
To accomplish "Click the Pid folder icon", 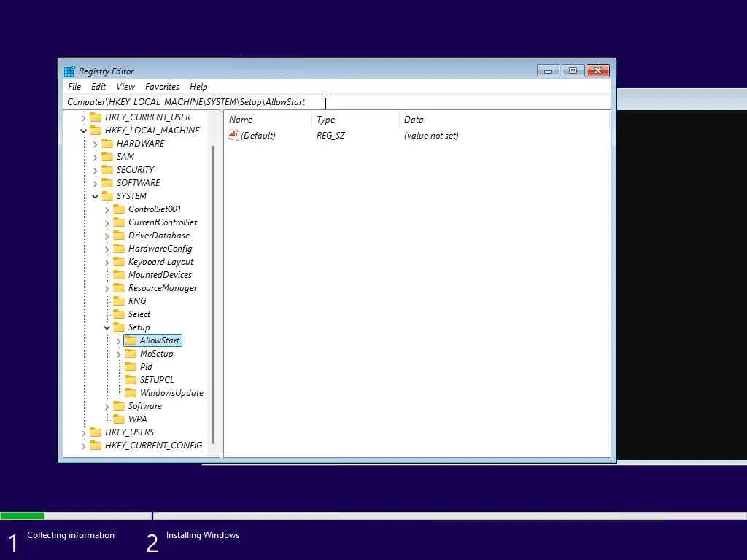I will click(131, 367).
